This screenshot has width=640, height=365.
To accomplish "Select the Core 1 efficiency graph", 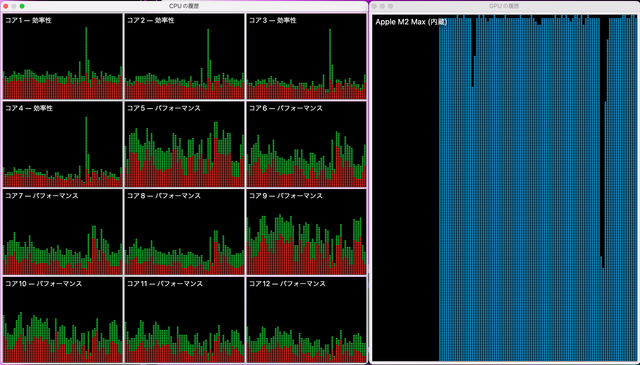I will click(62, 56).
